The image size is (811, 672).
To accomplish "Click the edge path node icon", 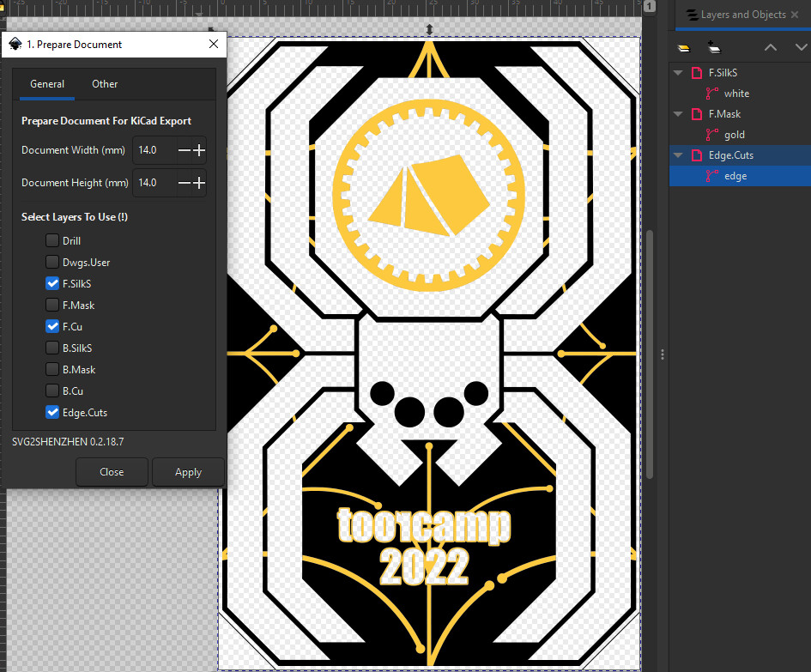I will tap(712, 176).
